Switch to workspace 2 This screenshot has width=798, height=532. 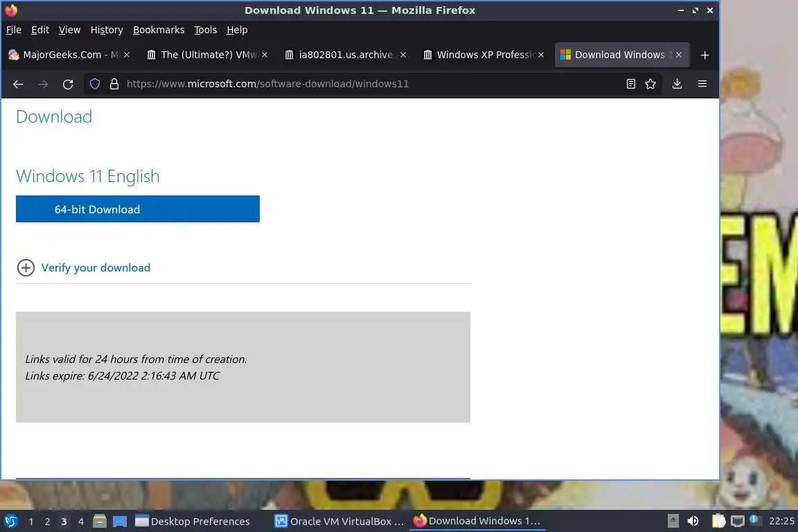coord(47,522)
